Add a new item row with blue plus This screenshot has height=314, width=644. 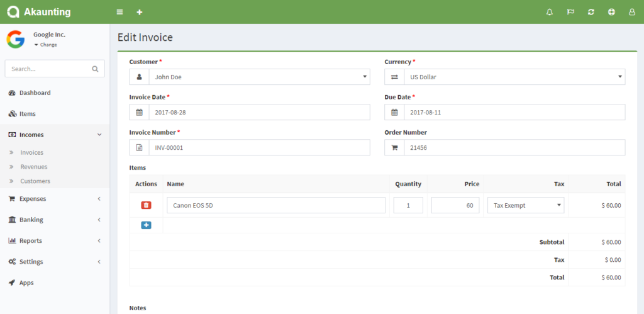(146, 225)
